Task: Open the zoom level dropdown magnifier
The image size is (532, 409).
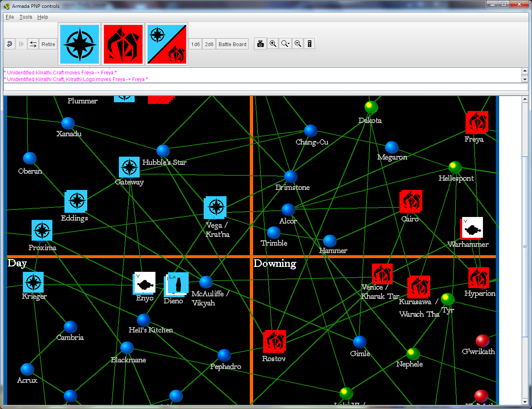Action: point(285,44)
